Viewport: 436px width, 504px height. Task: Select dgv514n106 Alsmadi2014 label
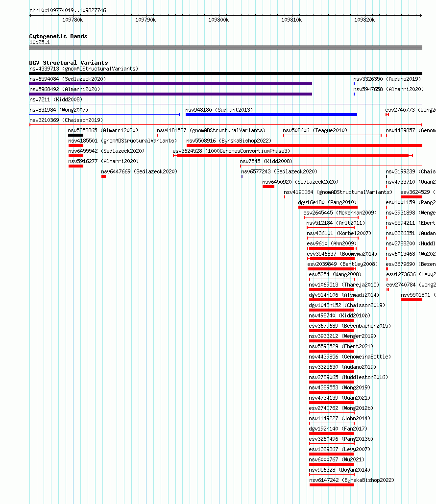(x=344, y=295)
